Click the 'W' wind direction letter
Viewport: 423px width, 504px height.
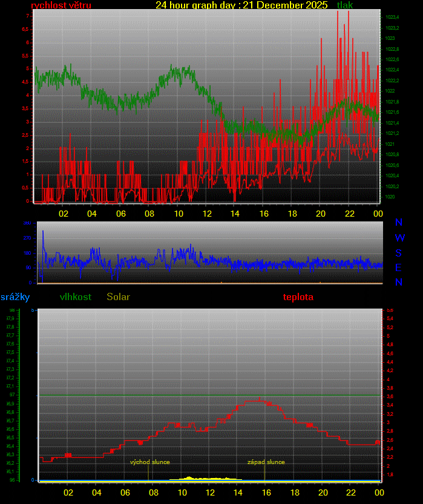tap(399, 238)
